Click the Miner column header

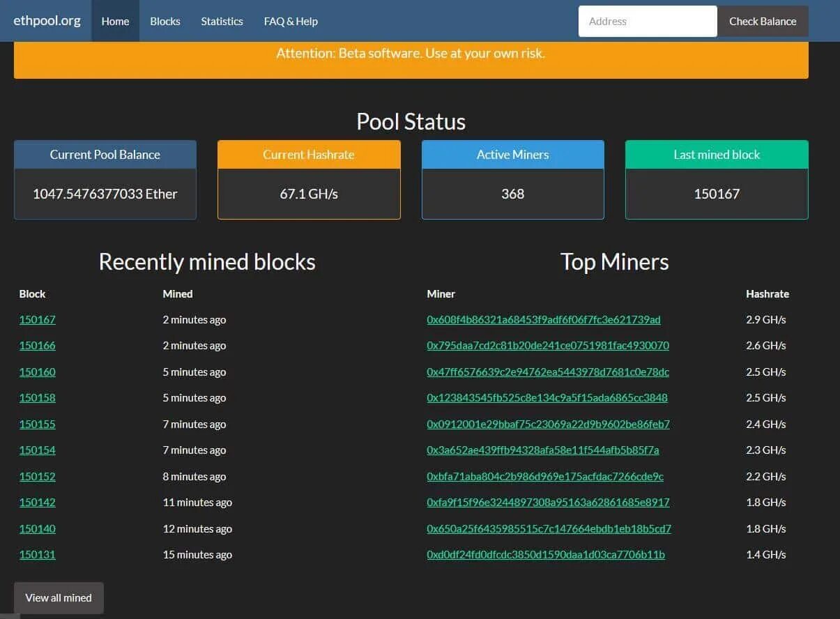coord(441,294)
